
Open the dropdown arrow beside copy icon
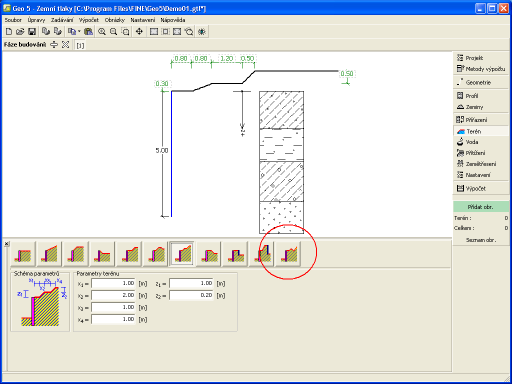pyautogui.click(x=79, y=32)
